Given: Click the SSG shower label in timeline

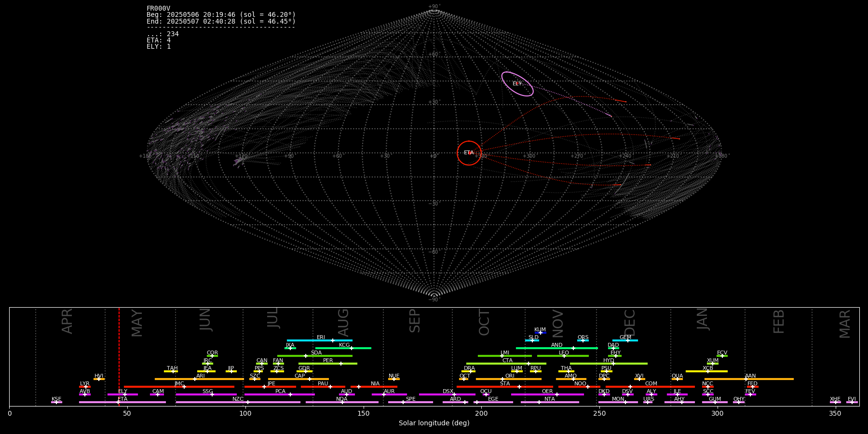Looking at the screenshot, I should 208,392.
